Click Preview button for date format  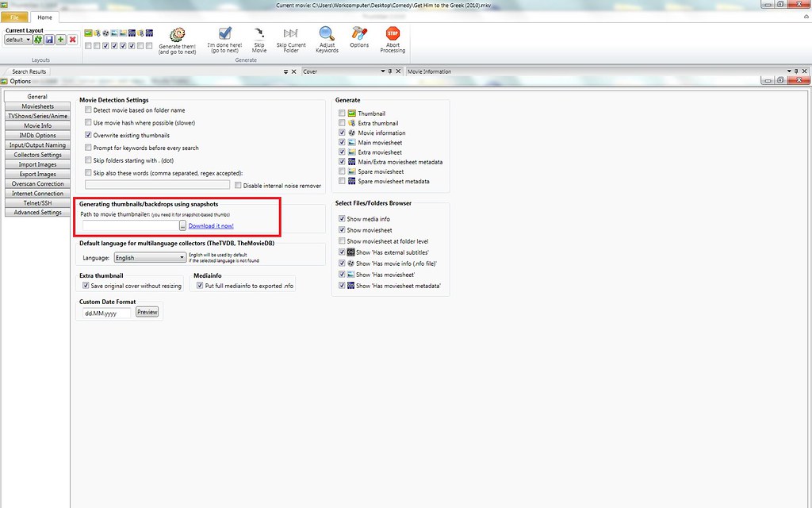[x=147, y=312]
